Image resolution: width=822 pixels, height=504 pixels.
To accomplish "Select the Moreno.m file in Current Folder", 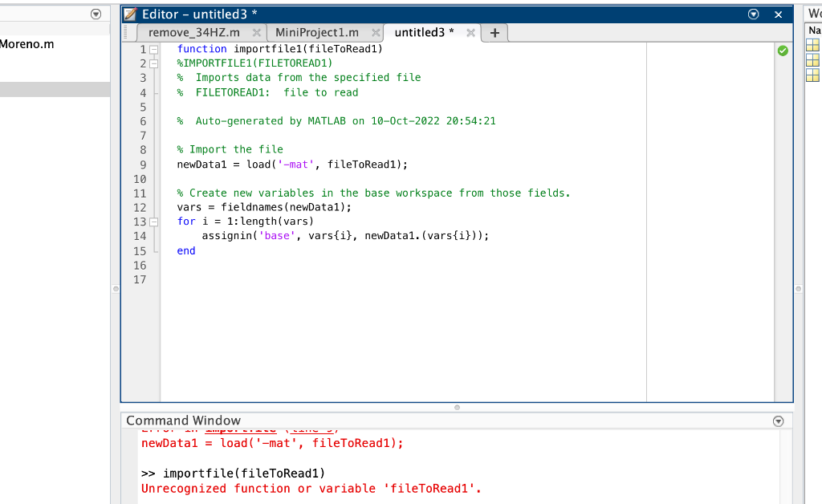I will tap(26, 44).
